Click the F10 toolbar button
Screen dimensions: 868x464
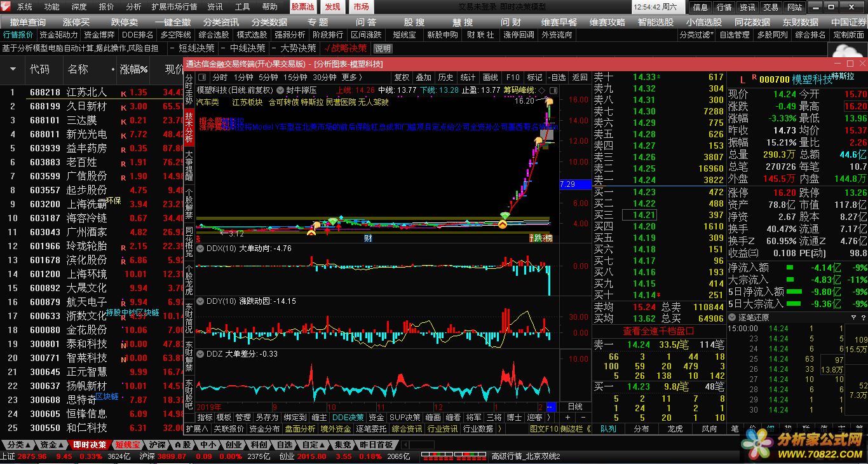tap(513, 78)
